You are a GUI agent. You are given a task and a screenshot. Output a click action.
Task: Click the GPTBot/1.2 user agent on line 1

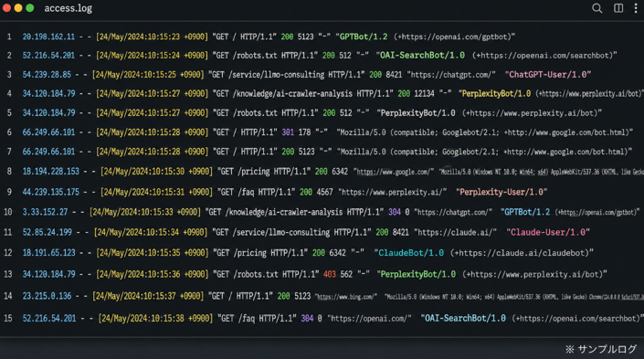point(364,37)
